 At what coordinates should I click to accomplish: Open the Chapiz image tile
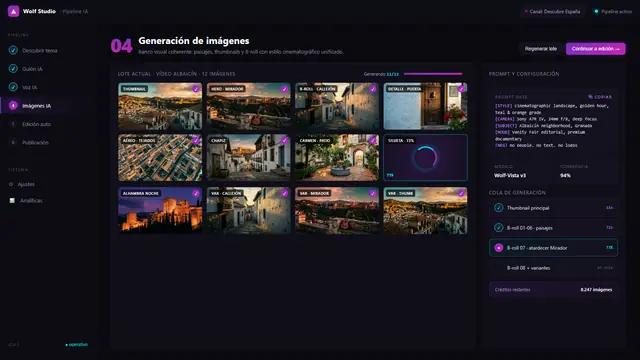[249, 158]
